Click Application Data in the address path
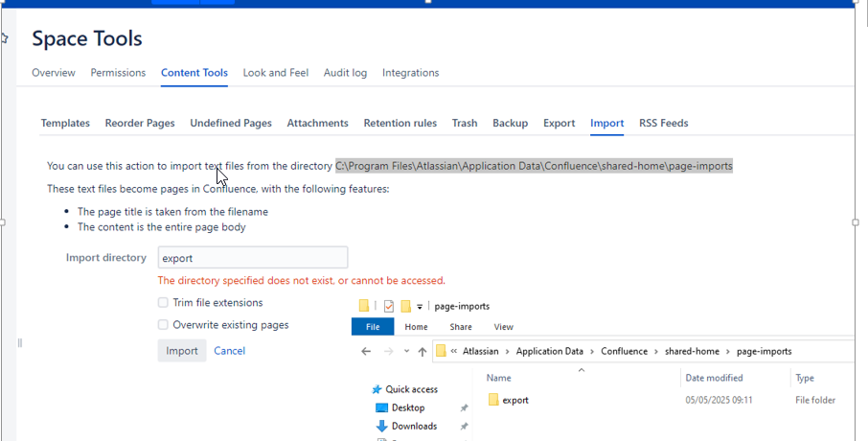 coord(550,351)
